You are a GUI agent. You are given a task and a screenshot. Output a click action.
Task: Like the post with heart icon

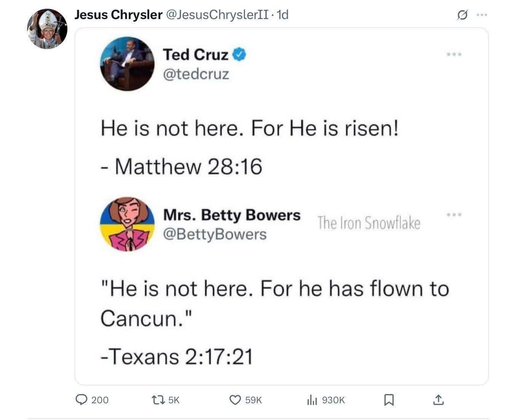235,399
